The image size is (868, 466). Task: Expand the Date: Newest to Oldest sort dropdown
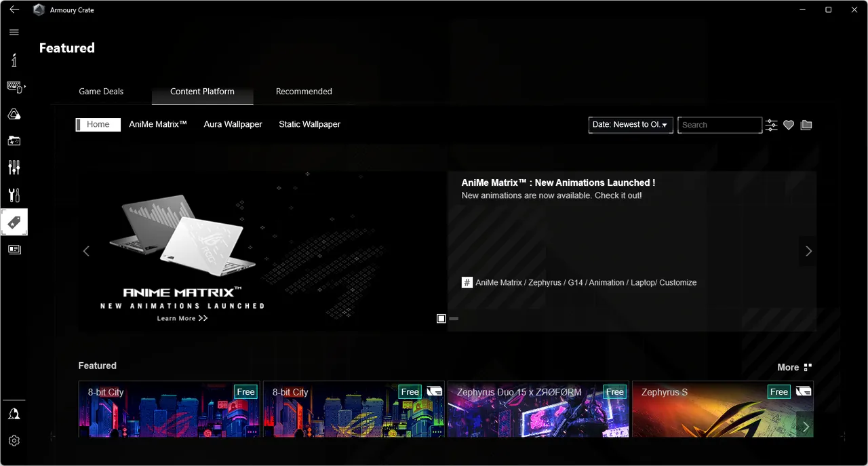pyautogui.click(x=631, y=125)
